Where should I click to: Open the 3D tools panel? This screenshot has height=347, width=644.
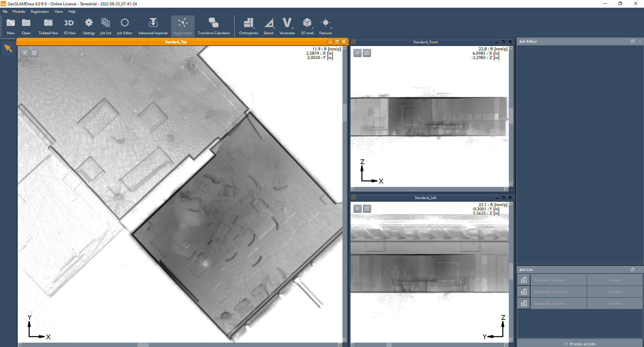coord(307,26)
